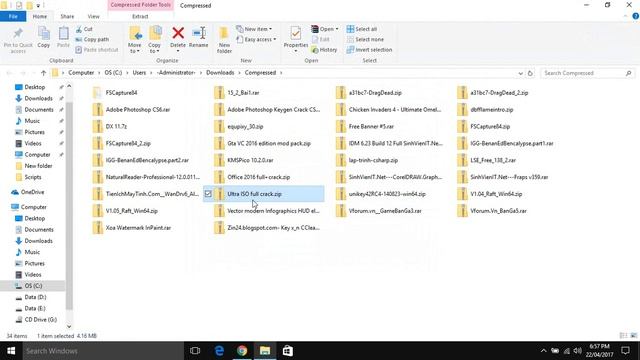Delete the selected file with red X

178,38
